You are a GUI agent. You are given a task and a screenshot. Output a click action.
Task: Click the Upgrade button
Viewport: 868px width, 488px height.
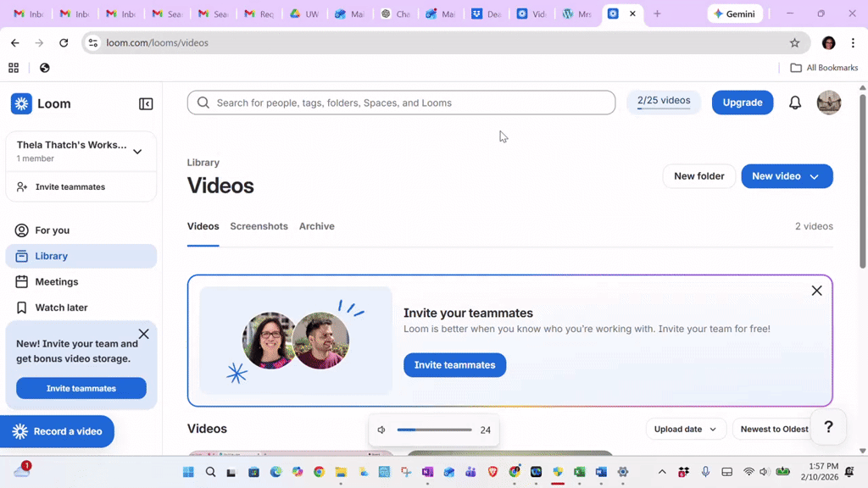click(743, 103)
